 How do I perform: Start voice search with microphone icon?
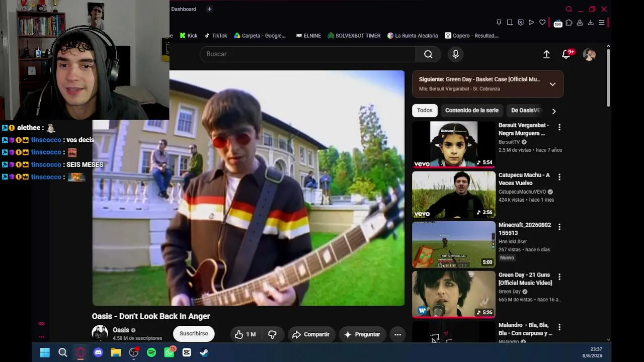point(455,54)
